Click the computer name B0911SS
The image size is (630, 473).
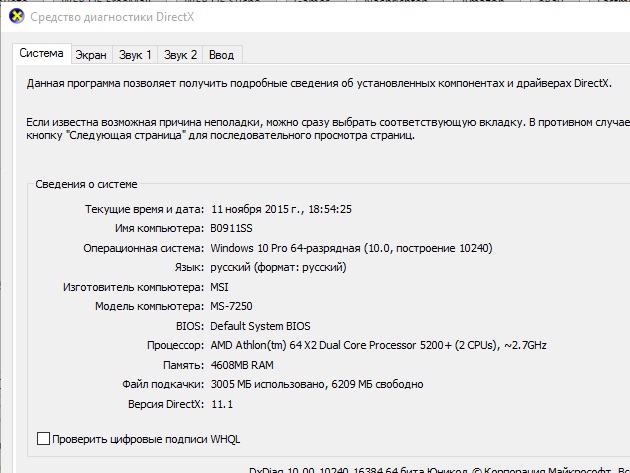[x=231, y=229]
